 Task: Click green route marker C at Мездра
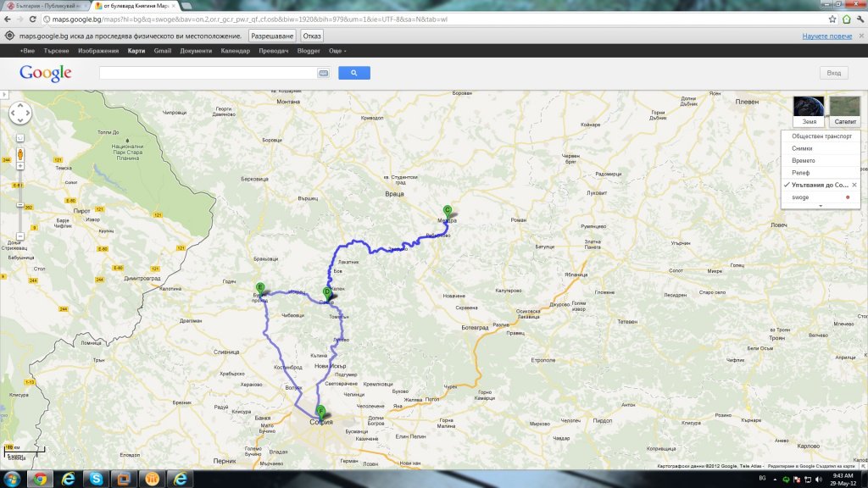[x=448, y=211]
